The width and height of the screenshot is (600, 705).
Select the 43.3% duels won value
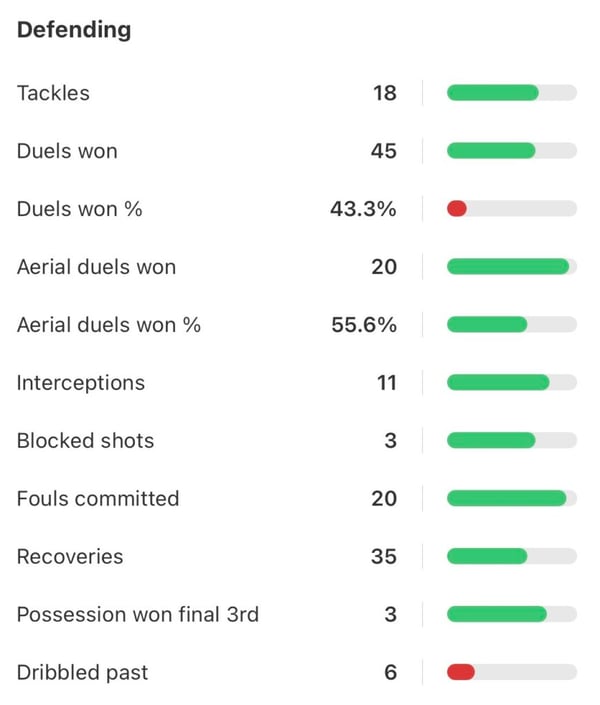(x=363, y=209)
